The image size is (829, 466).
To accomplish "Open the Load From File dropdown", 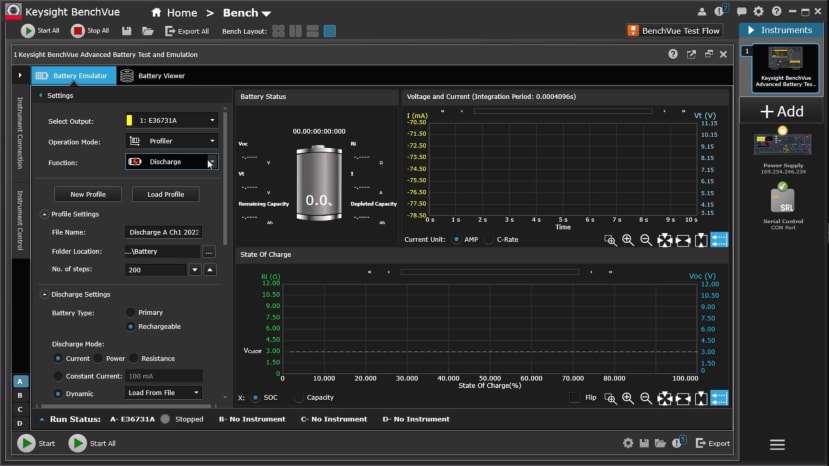I will [163, 392].
